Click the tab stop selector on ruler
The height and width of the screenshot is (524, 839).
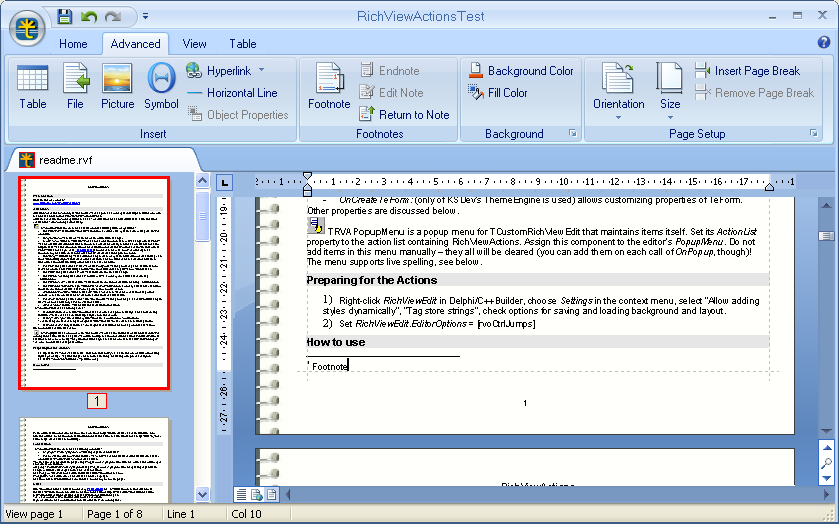224,183
